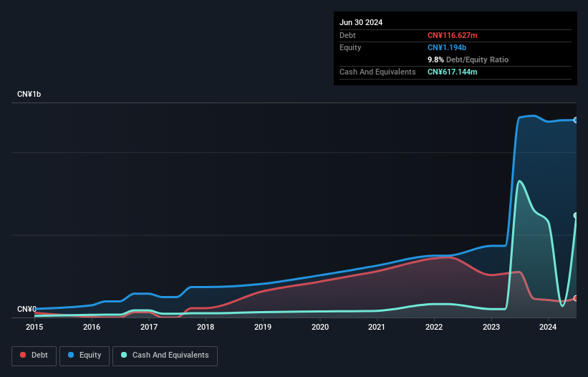The width and height of the screenshot is (588, 377).
Task: Select the Debt endpoint marker on the red line
Action: point(576,298)
